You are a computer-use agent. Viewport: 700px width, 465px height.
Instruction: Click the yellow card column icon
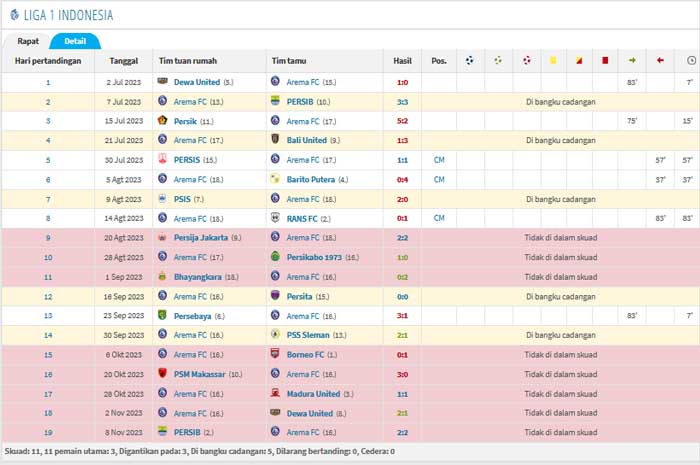pos(553,60)
